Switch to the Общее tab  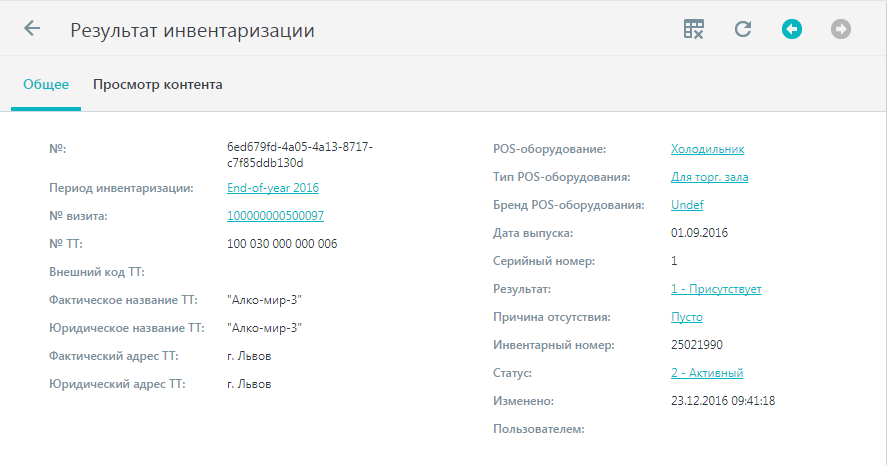pos(46,84)
